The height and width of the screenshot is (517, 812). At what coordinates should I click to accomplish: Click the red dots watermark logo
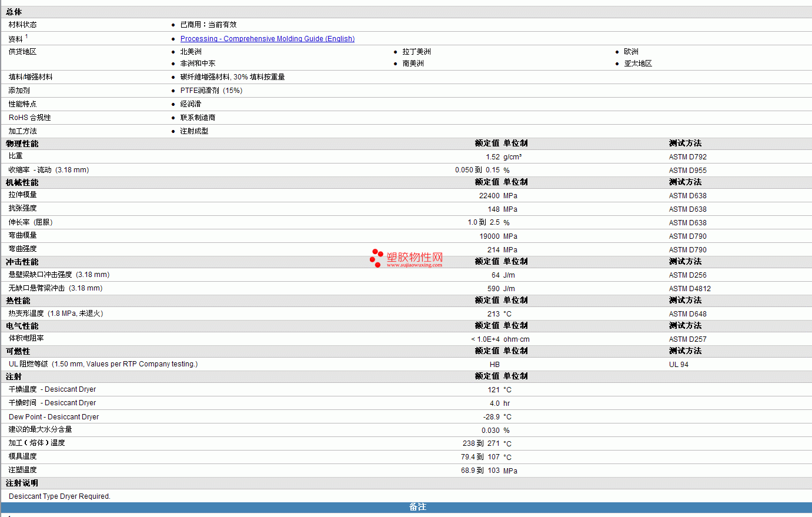pyautogui.click(x=376, y=258)
